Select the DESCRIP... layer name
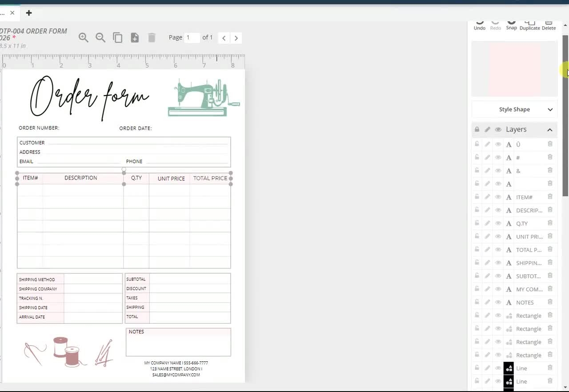The image size is (569, 392). (x=529, y=210)
